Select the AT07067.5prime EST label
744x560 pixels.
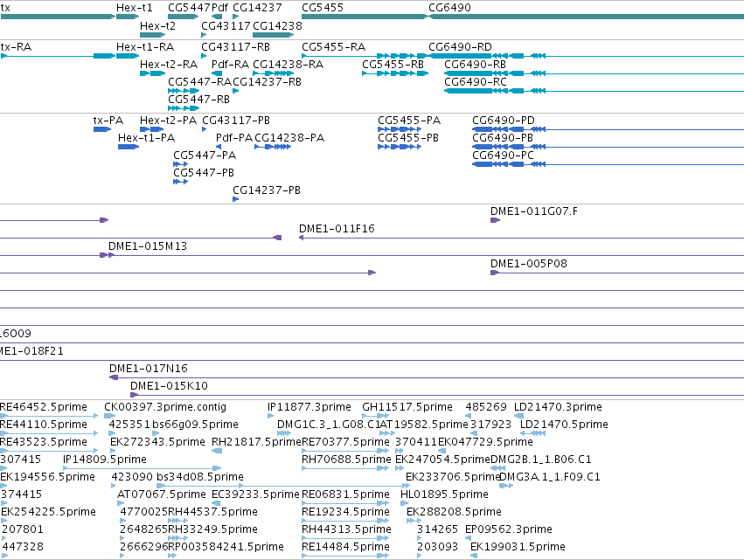pyautogui.click(x=162, y=494)
